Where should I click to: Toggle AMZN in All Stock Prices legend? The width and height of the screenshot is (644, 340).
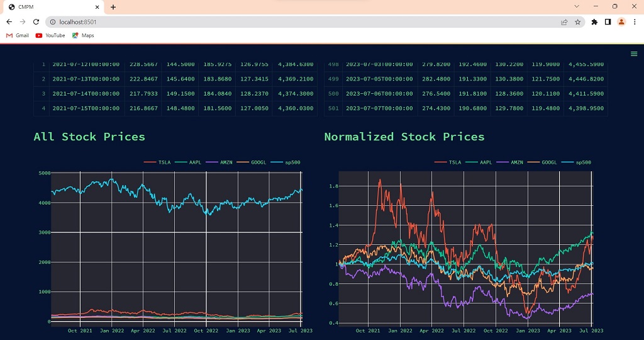[x=219, y=162]
